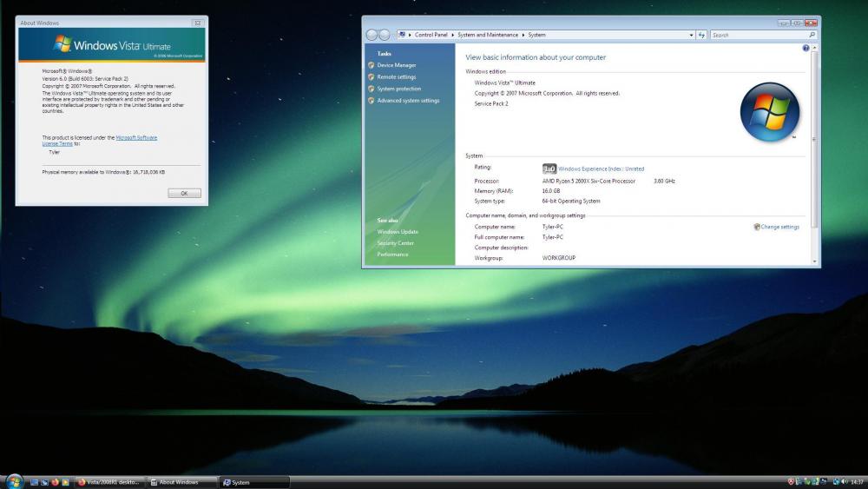
Task: Click the refresh icon beside the address bar
Action: [x=701, y=35]
